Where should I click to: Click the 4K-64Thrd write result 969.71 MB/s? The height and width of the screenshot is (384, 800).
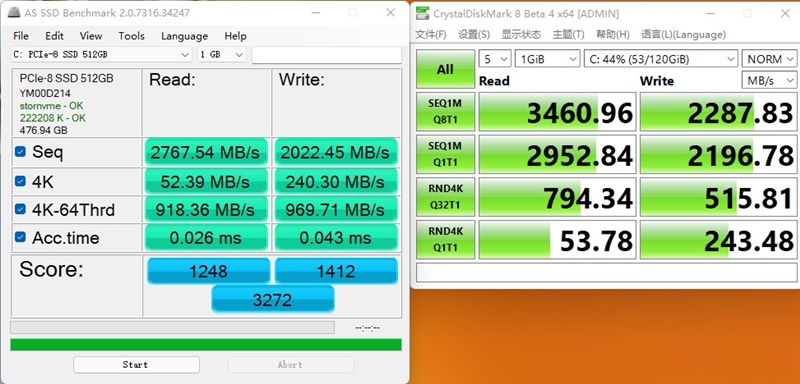pyautogui.click(x=336, y=210)
